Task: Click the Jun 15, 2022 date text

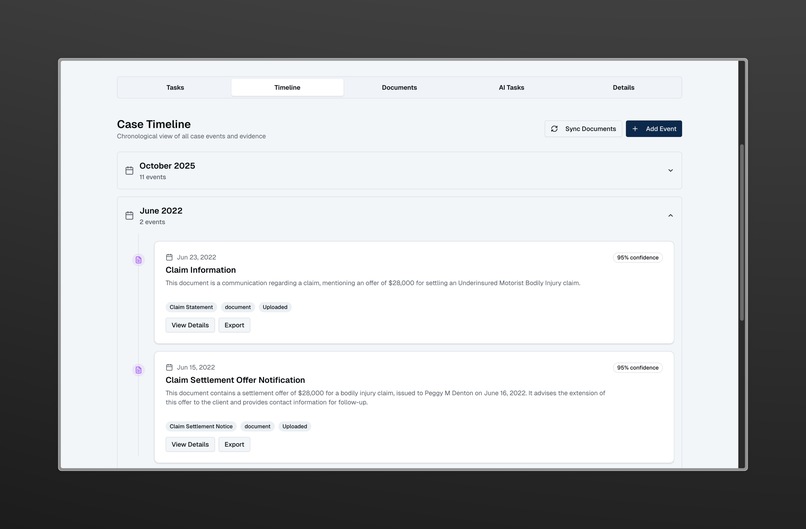Action: [x=196, y=367]
